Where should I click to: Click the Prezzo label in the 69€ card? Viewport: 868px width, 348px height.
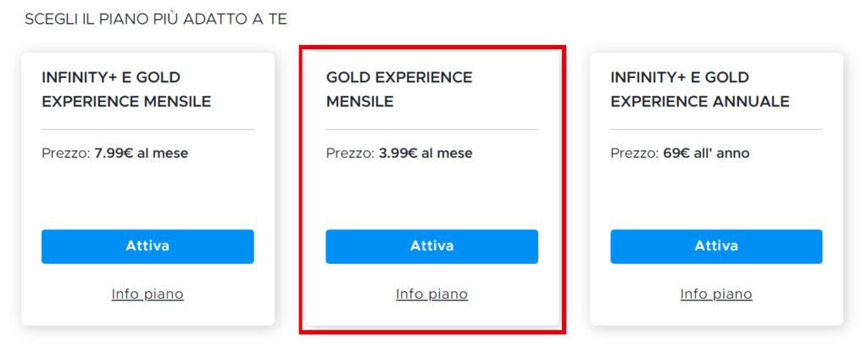(x=634, y=154)
